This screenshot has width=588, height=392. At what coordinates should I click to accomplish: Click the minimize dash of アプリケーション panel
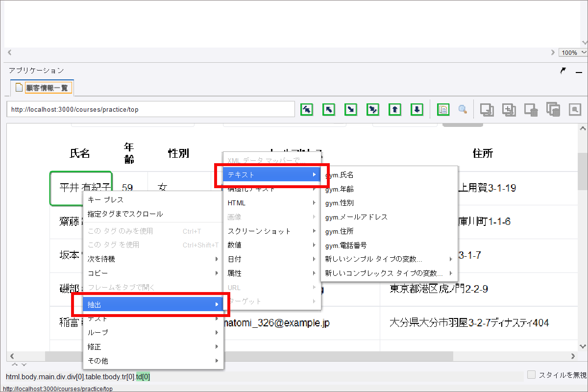[579, 72]
